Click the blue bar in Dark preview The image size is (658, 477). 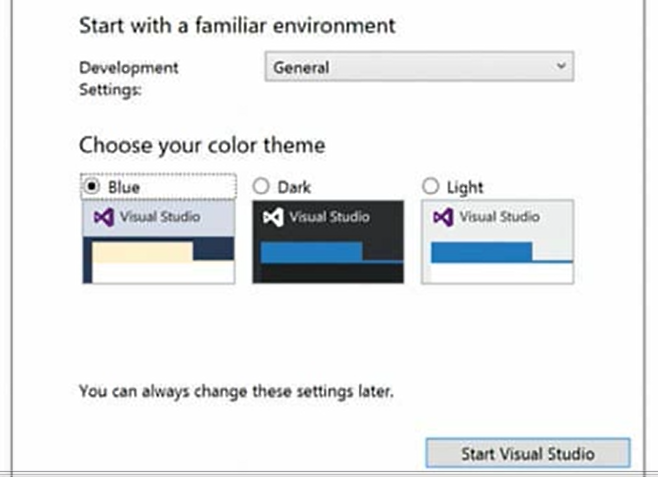click(311, 252)
